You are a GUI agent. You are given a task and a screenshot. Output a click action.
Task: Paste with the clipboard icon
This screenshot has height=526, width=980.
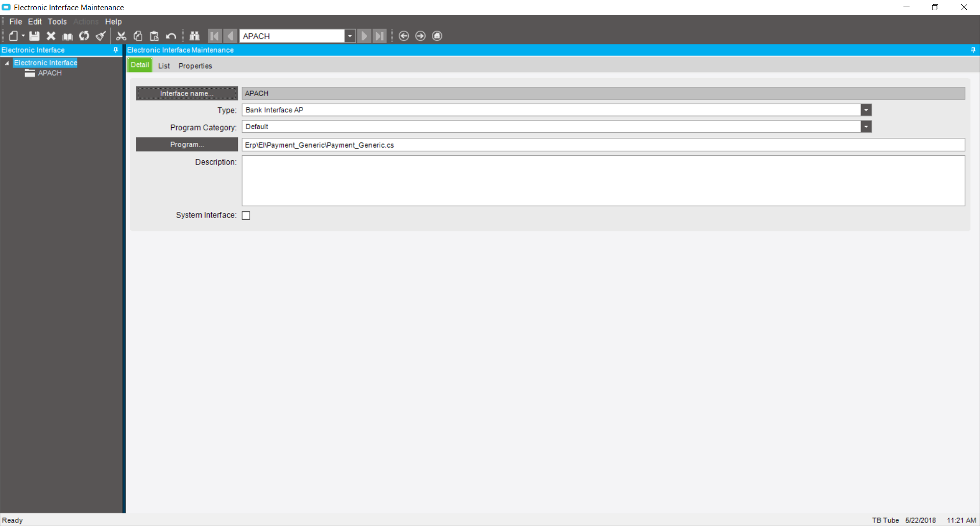point(154,36)
